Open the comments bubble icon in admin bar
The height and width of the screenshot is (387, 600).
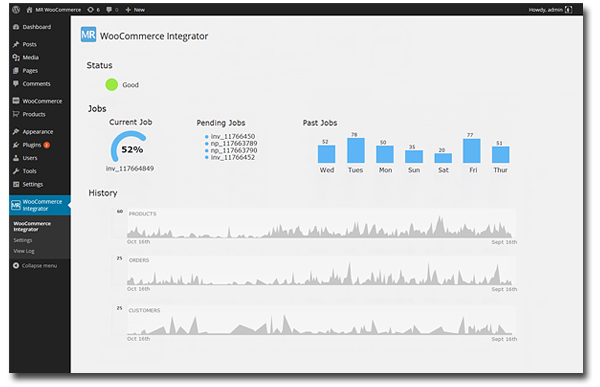(x=109, y=10)
